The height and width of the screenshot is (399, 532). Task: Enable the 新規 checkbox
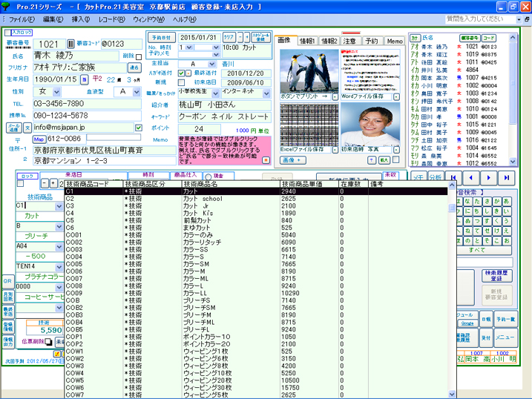click(183, 82)
